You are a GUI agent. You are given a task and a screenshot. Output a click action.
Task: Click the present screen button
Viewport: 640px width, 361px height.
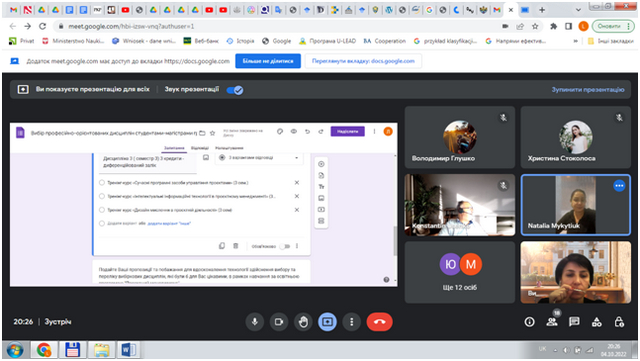[327, 322]
